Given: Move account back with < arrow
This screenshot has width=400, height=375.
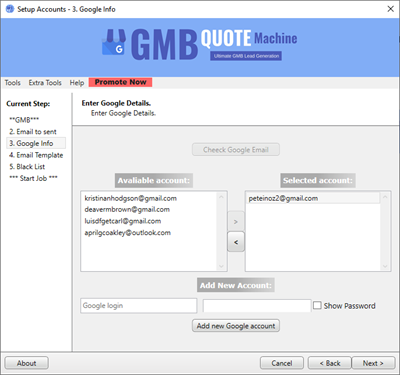Looking at the screenshot, I should (236, 242).
